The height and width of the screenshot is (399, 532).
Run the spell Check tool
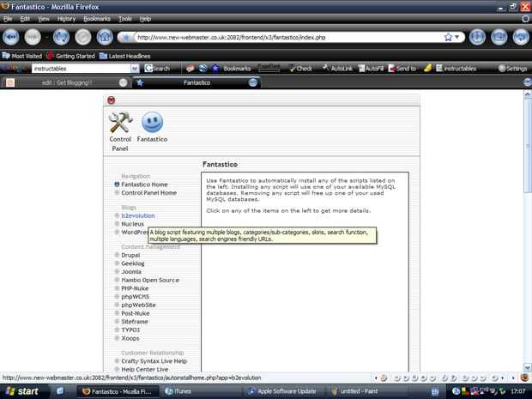click(300, 69)
